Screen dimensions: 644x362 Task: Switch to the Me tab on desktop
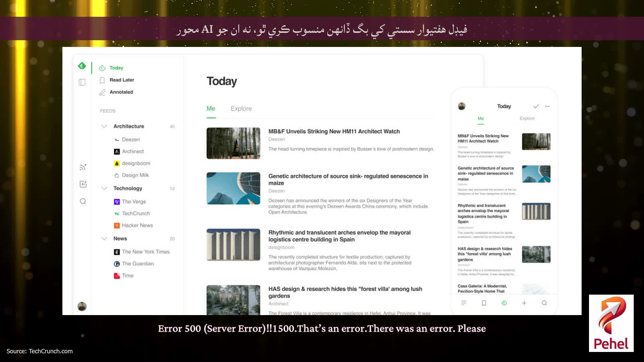tap(211, 109)
